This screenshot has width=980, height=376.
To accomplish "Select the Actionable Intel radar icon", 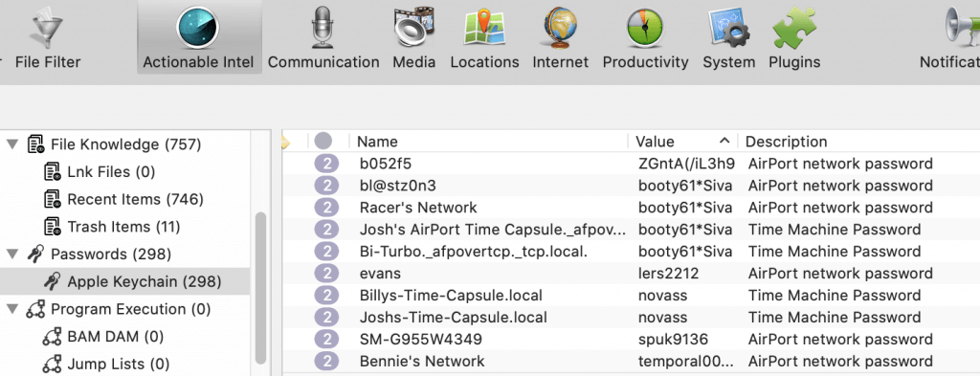I will pyautogui.click(x=198, y=27).
